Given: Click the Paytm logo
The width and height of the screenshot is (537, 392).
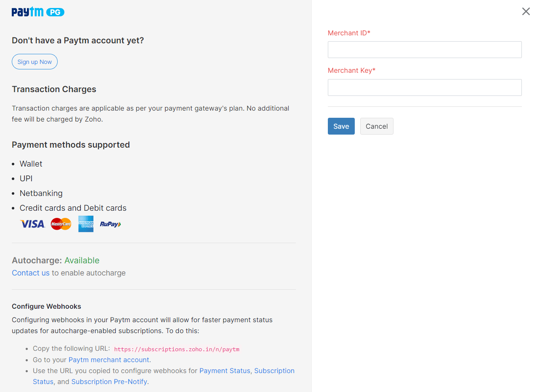Looking at the screenshot, I should [27, 12].
